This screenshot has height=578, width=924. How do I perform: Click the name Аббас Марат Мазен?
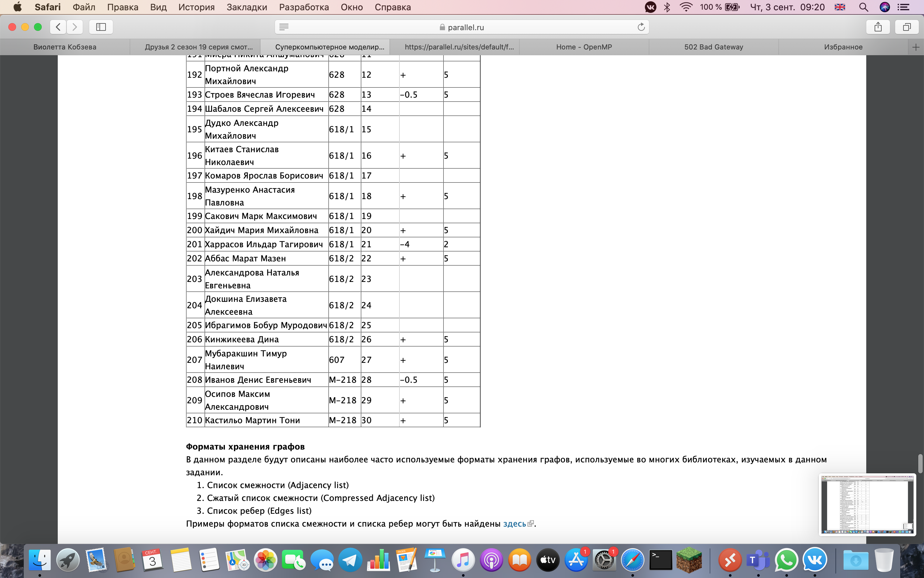pyautogui.click(x=245, y=258)
